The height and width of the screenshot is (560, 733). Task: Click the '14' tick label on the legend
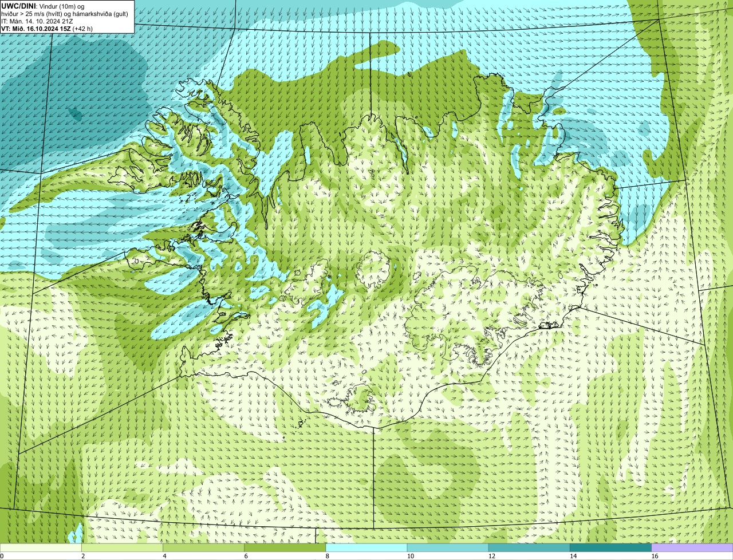573,556
